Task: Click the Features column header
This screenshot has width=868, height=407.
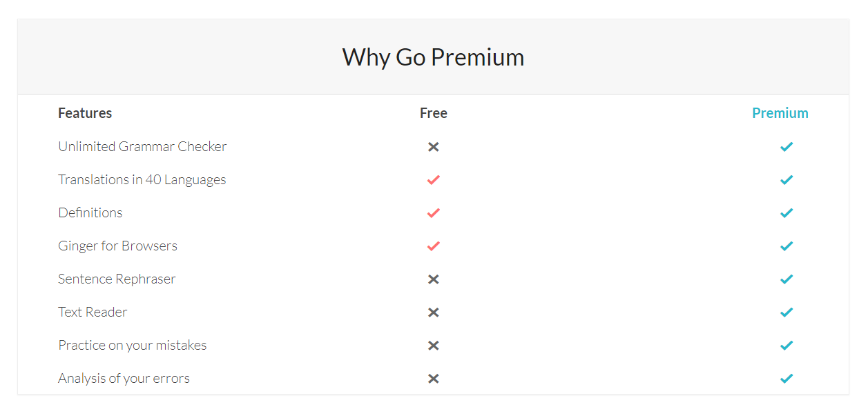Action: (85, 113)
